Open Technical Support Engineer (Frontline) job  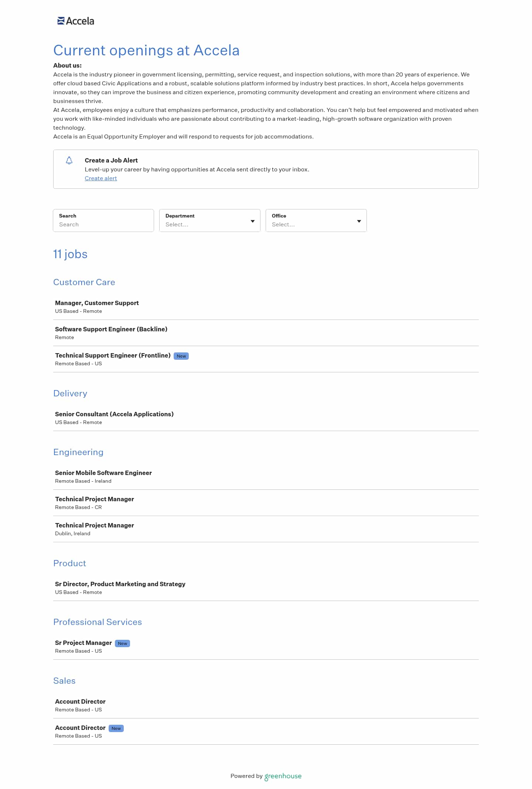point(113,355)
